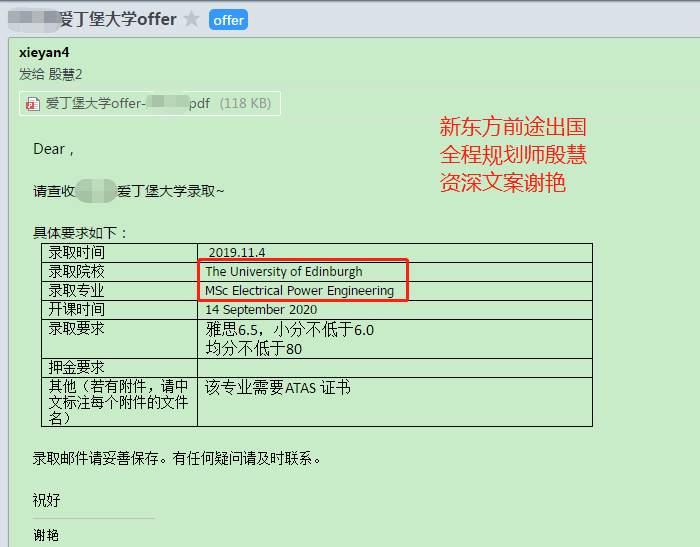Click the 具体要求如下 line
Viewport: 700px width, 547px height.
[x=80, y=233]
